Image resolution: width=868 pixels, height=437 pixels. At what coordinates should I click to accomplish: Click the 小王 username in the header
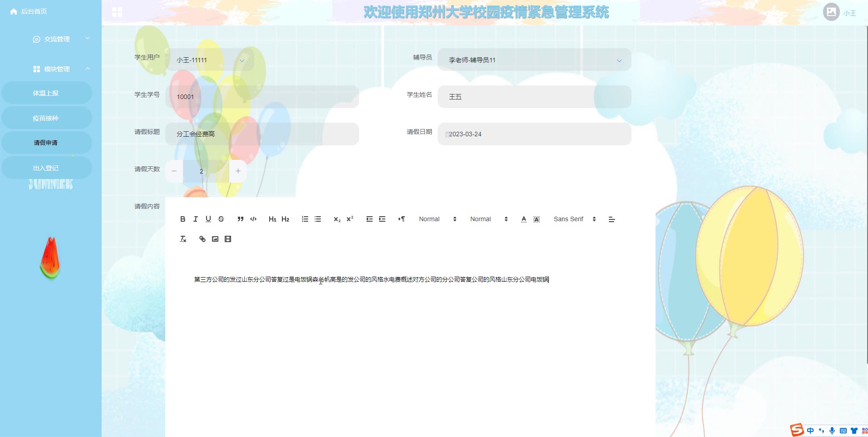pos(850,13)
